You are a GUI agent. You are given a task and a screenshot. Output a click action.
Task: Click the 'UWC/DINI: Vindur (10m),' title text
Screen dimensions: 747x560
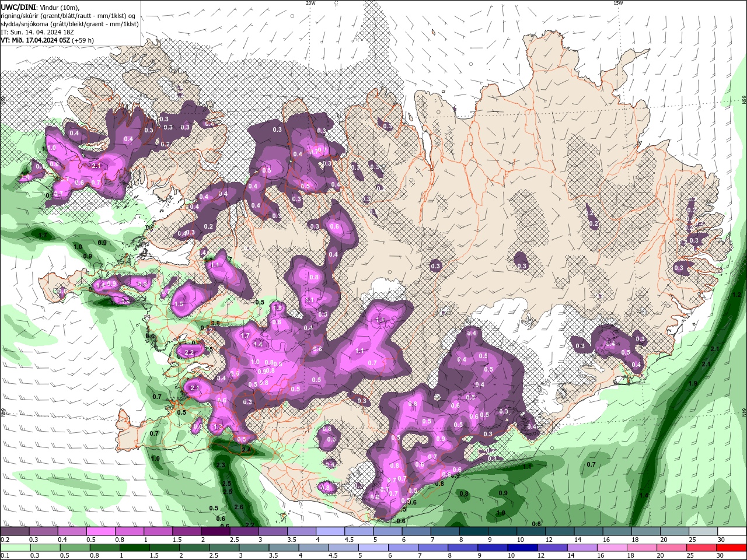40,7
